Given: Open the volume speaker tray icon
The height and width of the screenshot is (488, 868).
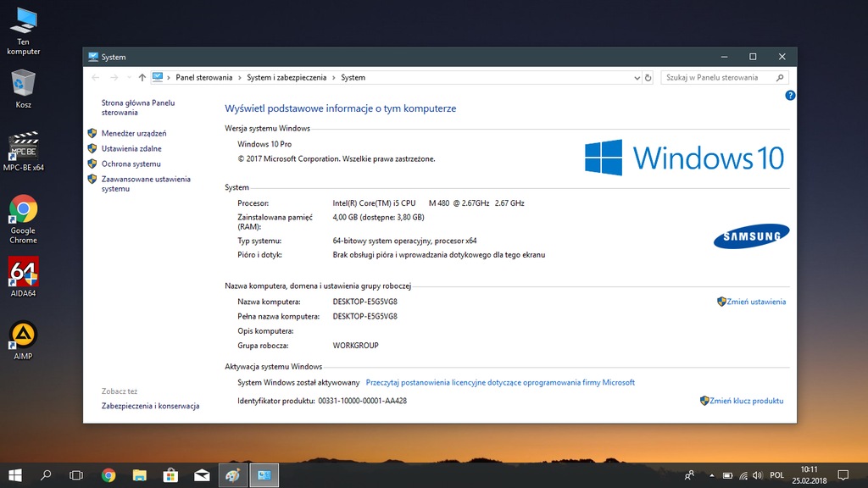Looking at the screenshot, I should 758,475.
